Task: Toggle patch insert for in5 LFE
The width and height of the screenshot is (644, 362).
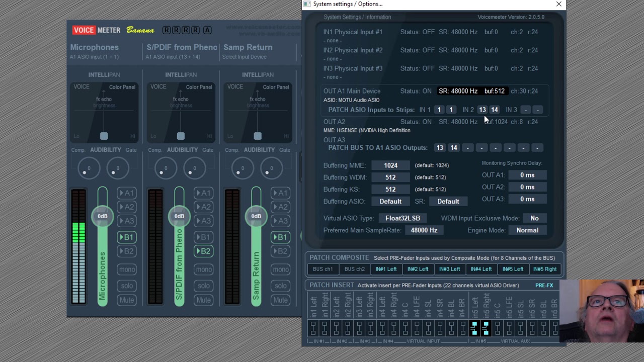Action: point(509,329)
